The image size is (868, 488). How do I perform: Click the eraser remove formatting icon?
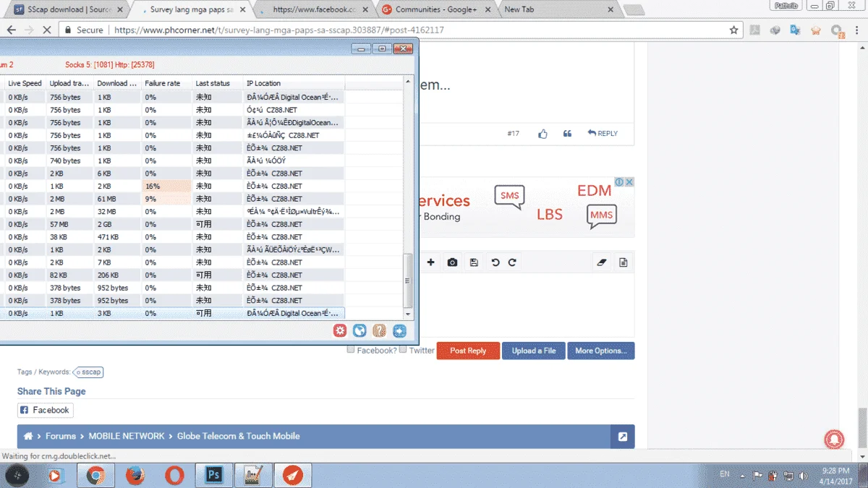pyautogui.click(x=602, y=262)
